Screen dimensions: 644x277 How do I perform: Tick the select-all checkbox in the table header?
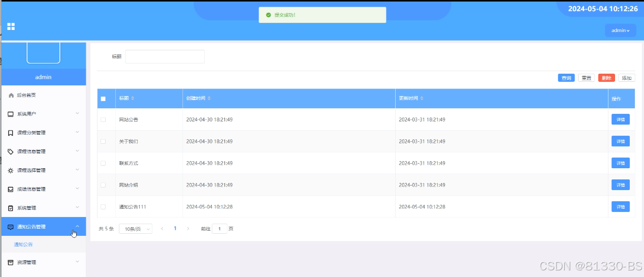click(x=103, y=99)
